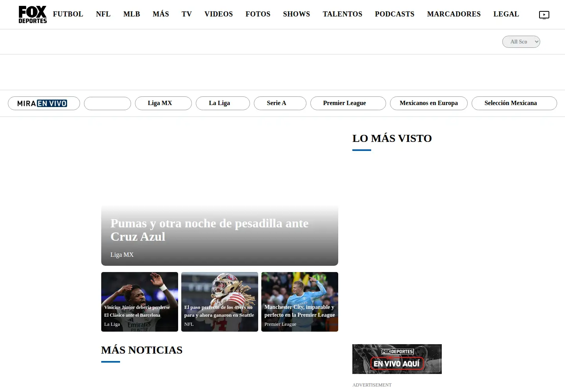Screen dimensions: 565x392
Task: Open the Vinícius Júnior Clásico article thumbnail
Action: click(x=140, y=302)
